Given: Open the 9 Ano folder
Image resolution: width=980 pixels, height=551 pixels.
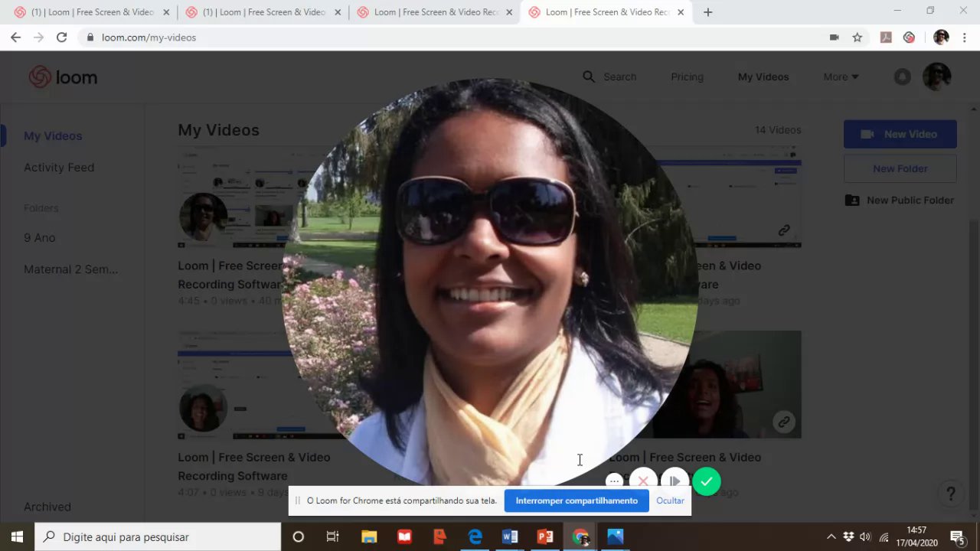Looking at the screenshot, I should (40, 237).
